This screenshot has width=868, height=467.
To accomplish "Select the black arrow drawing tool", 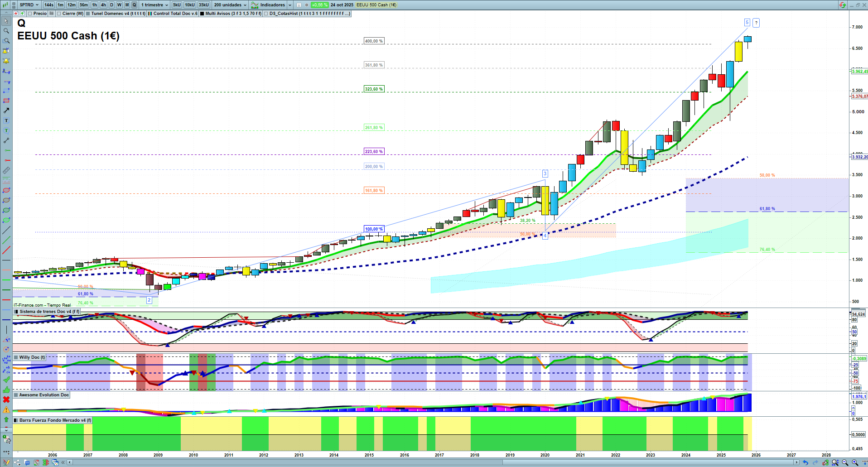I will click(6, 111).
